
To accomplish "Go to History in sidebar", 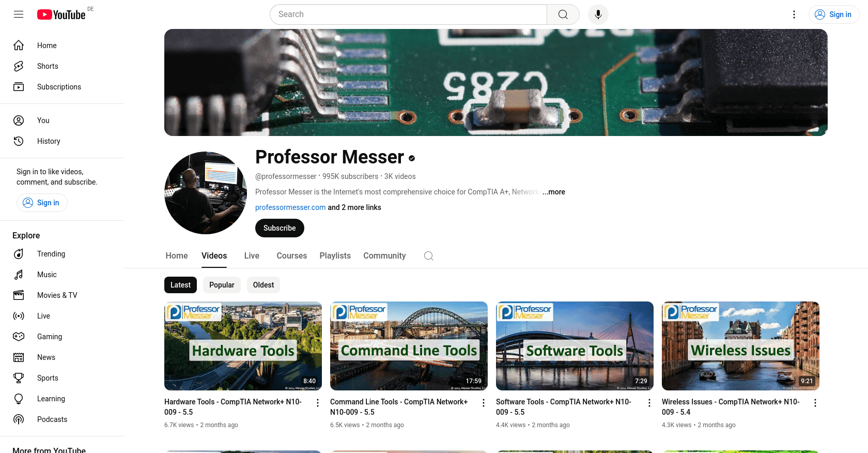I will coord(49,141).
